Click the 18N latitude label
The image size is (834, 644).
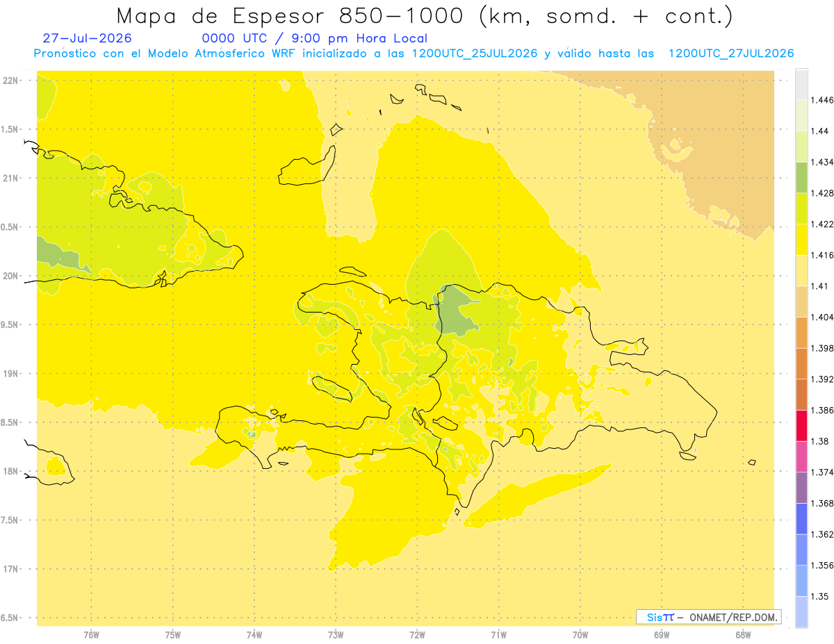[x=10, y=472]
